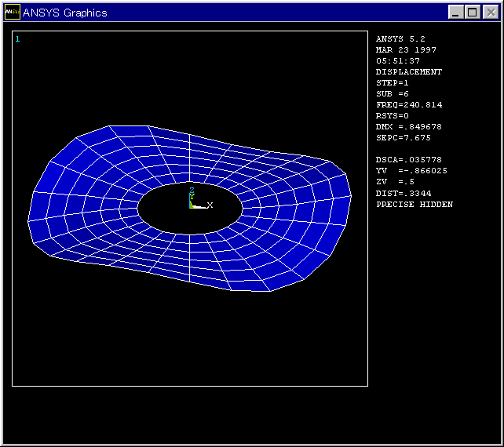504x447 pixels.
Task: Click the ANSYS logo icon in title bar
Action: click(x=12, y=13)
